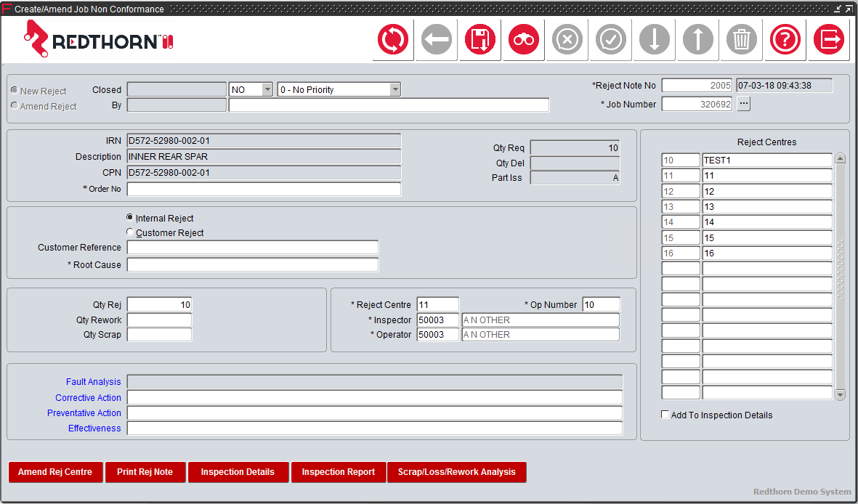This screenshot has width=858, height=504.
Task: Select the Customer Reject radio button
Action: point(130,231)
